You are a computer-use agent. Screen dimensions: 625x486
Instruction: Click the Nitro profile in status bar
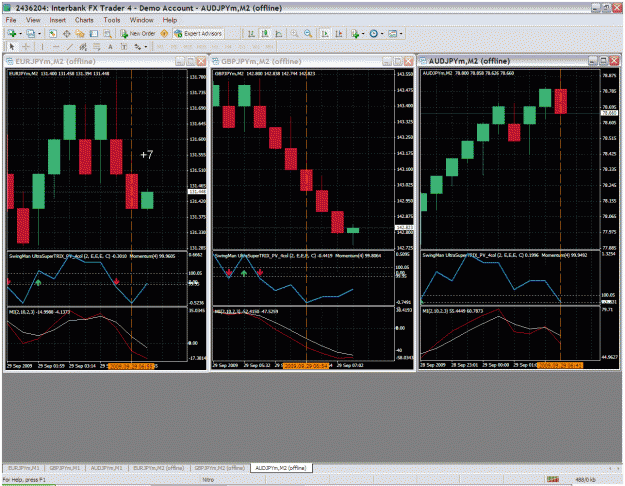coord(208,480)
